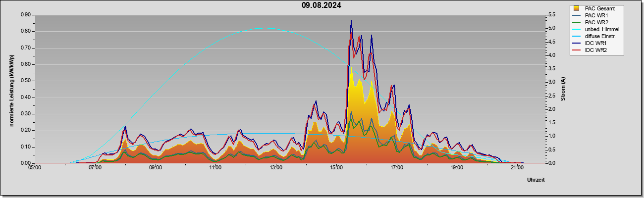Select the IDC WR2 legend entry
The height and width of the screenshot is (198, 644).
[596, 50]
